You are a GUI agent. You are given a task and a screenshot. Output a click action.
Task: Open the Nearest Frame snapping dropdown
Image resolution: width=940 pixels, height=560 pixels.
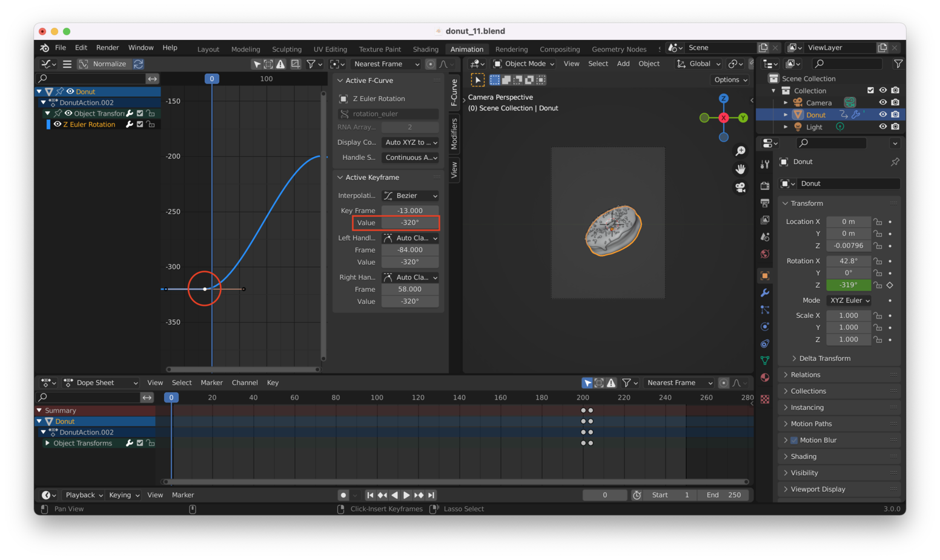385,64
